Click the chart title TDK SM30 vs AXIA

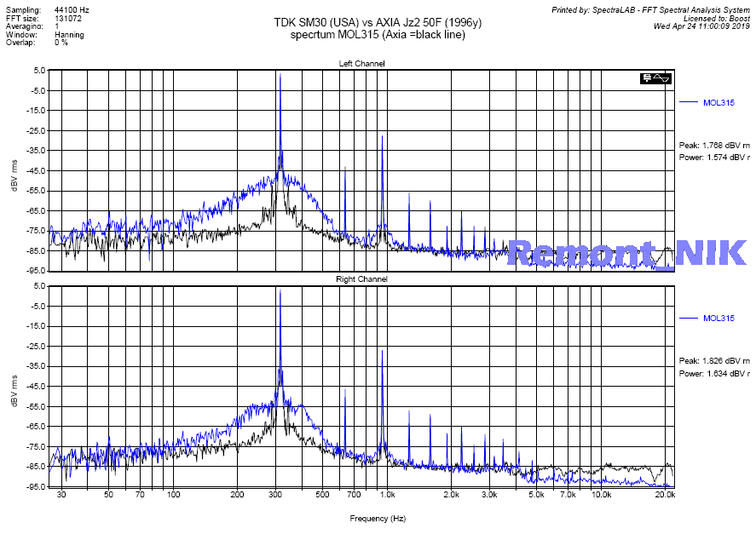[x=377, y=23]
